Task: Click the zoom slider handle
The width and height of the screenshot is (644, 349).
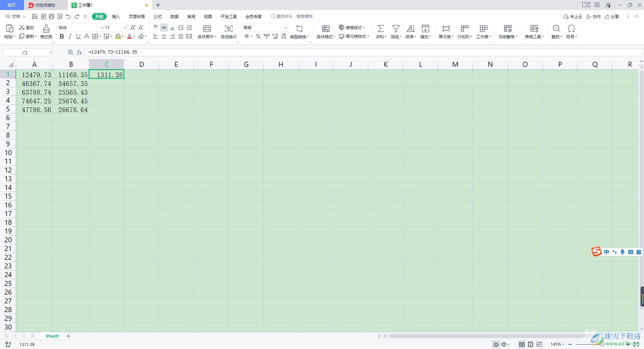Action: pos(602,344)
